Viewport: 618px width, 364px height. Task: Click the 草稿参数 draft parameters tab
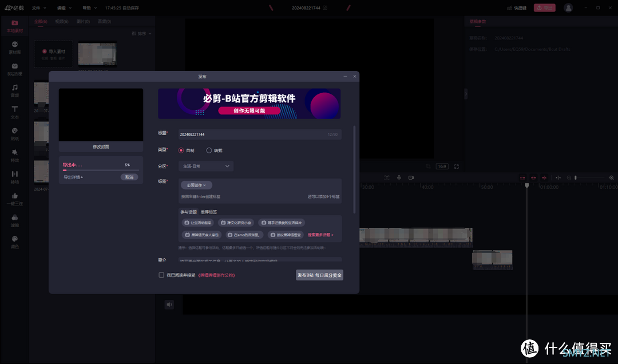(478, 22)
